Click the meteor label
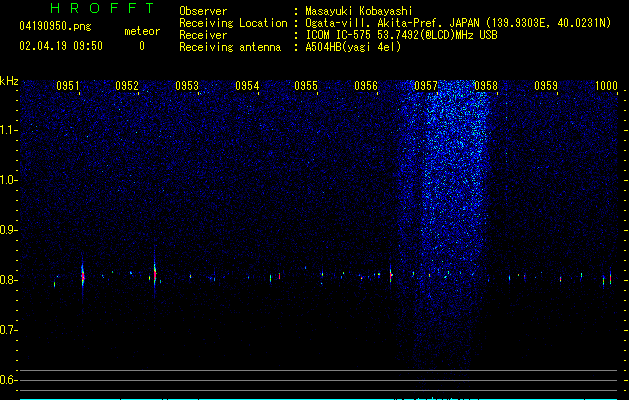629x400 pixels. 142,31
